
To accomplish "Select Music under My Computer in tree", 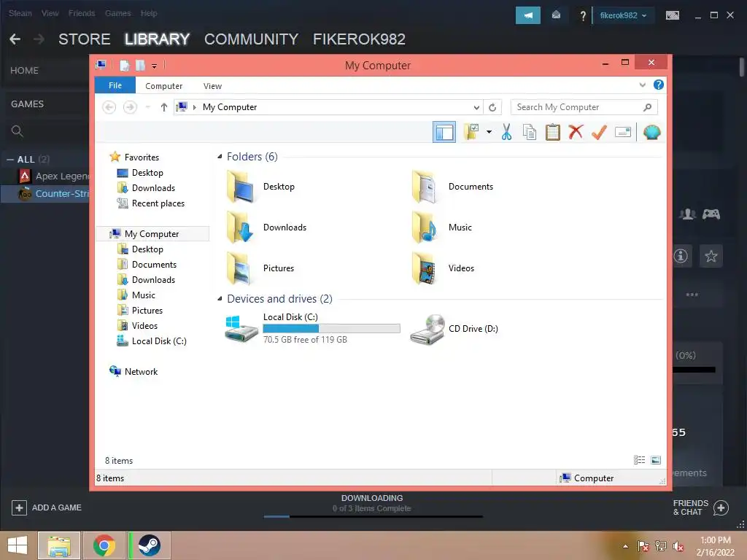I will (x=136, y=295).
